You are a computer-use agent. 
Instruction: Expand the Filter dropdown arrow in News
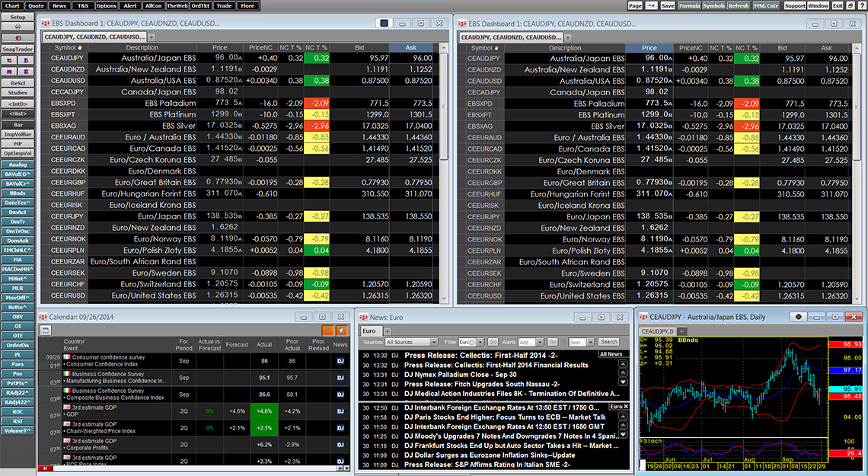(480, 342)
